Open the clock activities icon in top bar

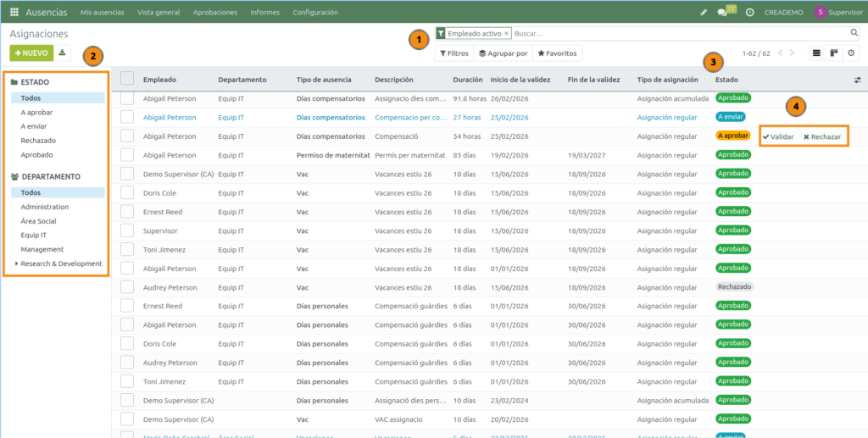749,13
